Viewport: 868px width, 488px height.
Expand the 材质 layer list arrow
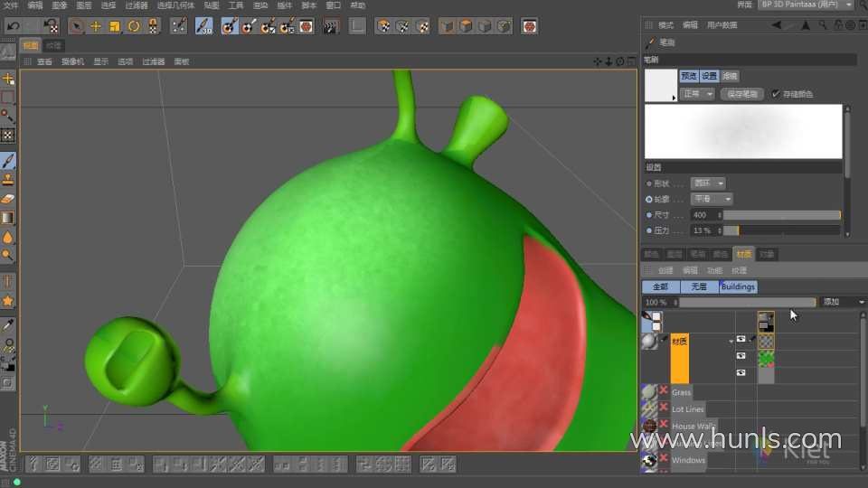(731, 342)
